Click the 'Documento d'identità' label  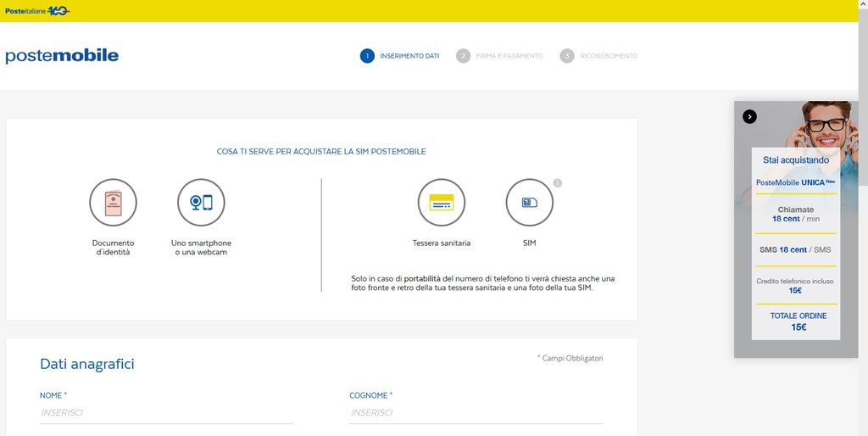click(x=113, y=248)
